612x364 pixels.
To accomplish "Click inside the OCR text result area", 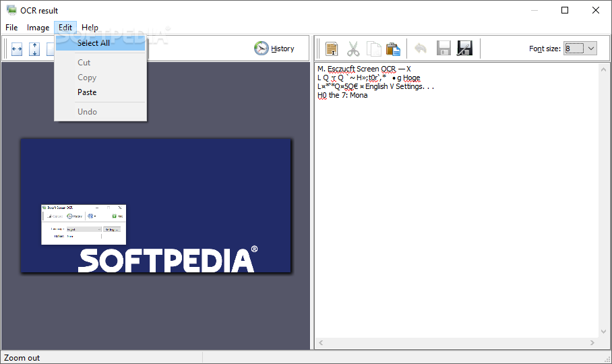I will 456,201.
